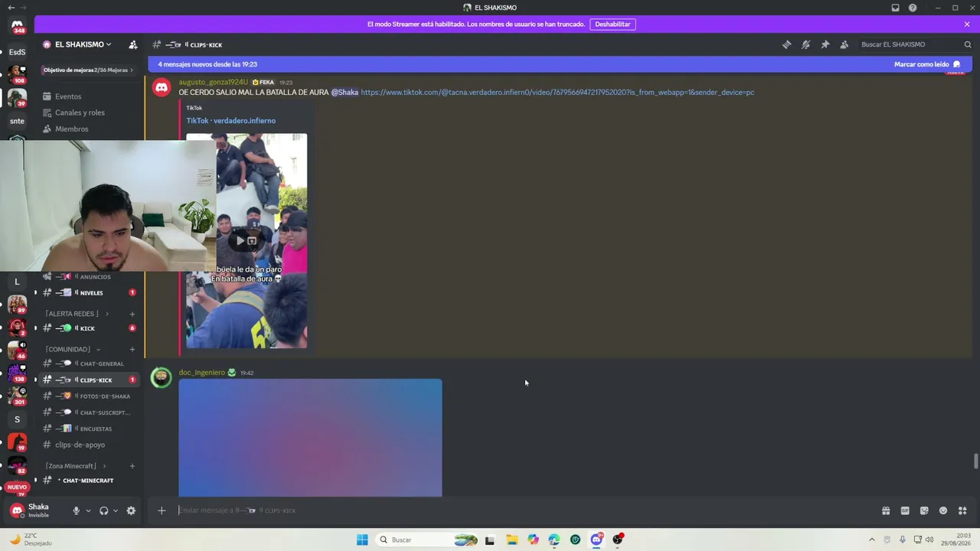Switch to the CHAT-GENERAL channel
The image size is (980, 551).
(90, 364)
